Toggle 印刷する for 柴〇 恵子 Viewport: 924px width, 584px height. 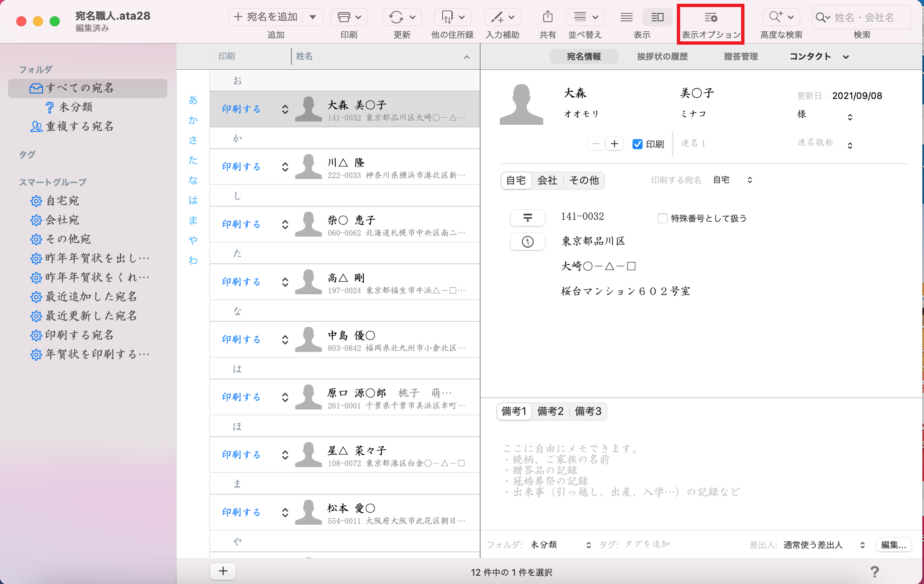(241, 224)
